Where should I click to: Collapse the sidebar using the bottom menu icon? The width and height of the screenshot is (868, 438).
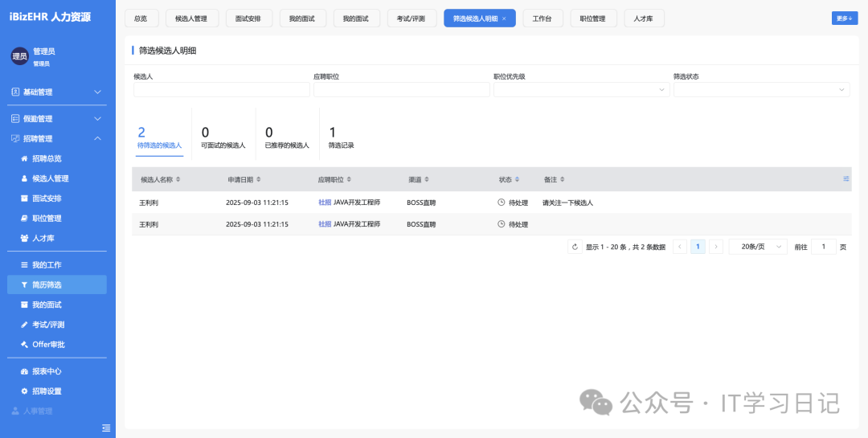click(x=106, y=428)
